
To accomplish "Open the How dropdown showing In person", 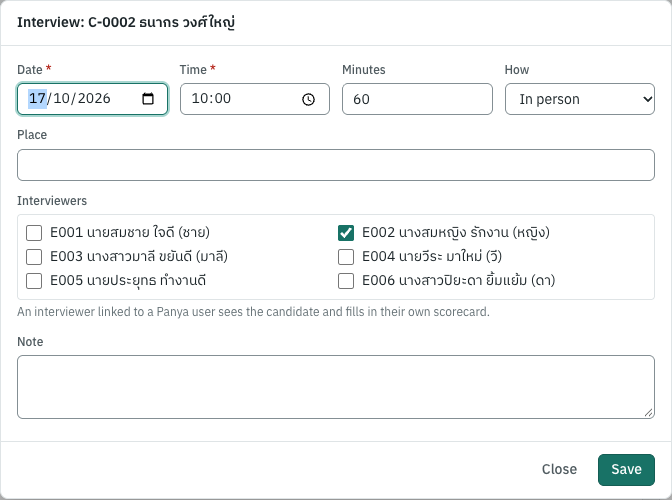I will [x=580, y=99].
